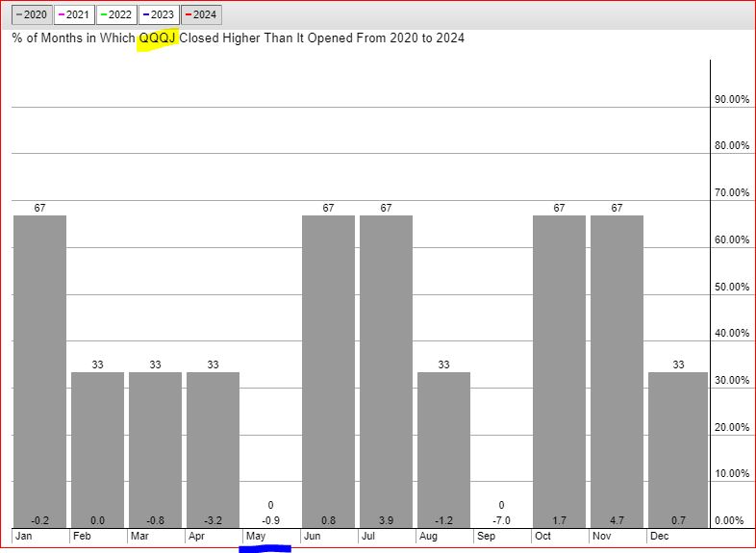This screenshot has height=553, width=756.
Task: Click the May label on the x-axis
Action: coord(256,536)
